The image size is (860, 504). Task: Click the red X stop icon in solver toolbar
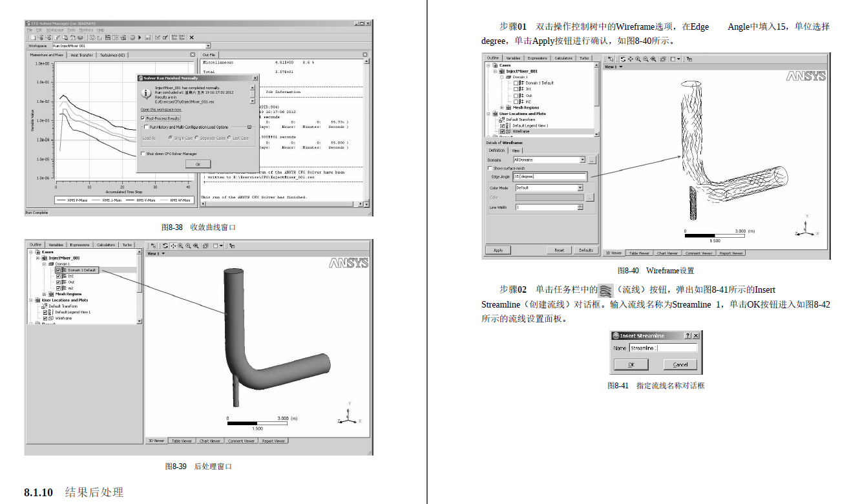191,37
